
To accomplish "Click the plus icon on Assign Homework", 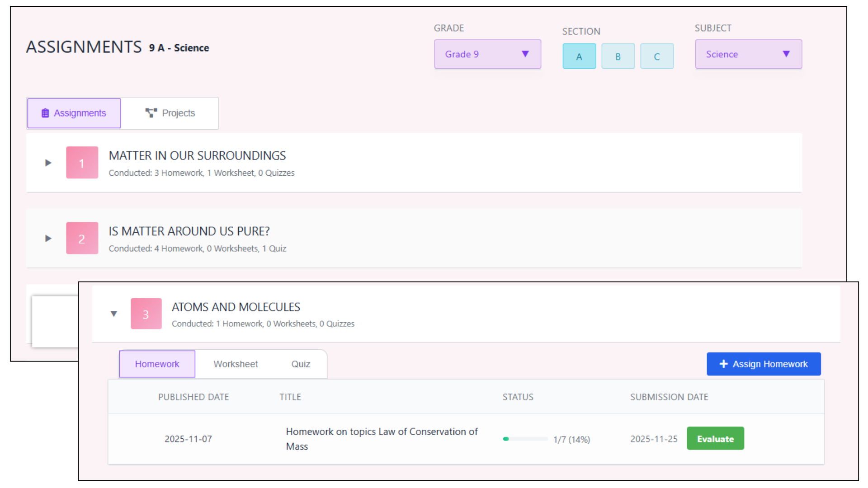I will tap(723, 364).
